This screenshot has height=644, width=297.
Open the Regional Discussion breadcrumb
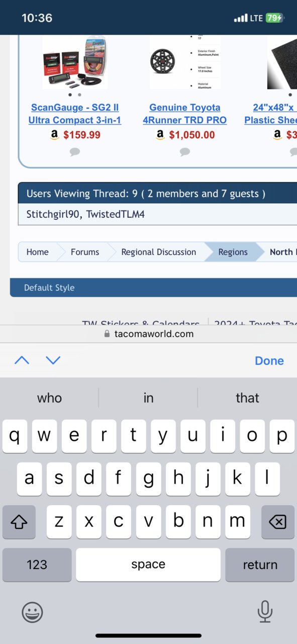[x=159, y=252]
